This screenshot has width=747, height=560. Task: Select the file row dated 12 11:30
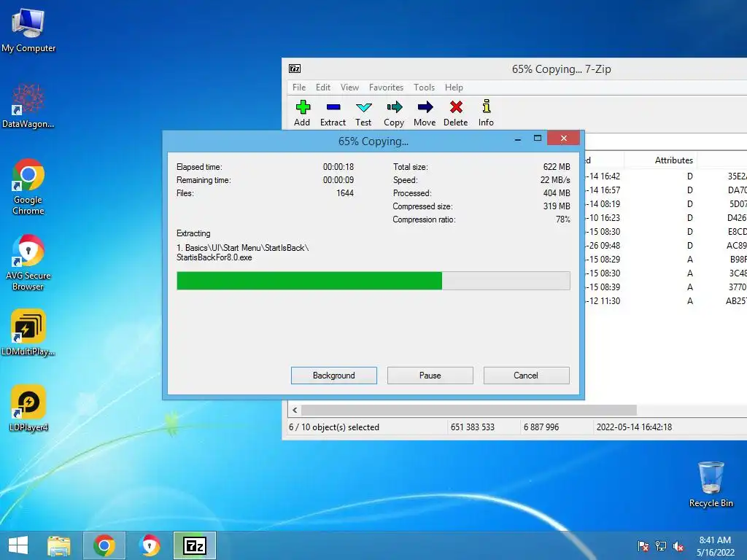click(x=666, y=301)
